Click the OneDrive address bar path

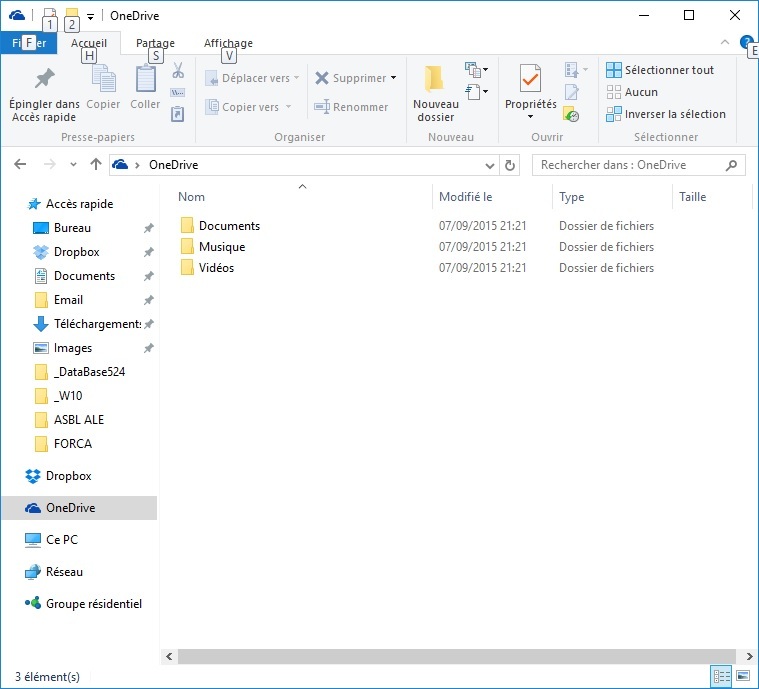173,165
